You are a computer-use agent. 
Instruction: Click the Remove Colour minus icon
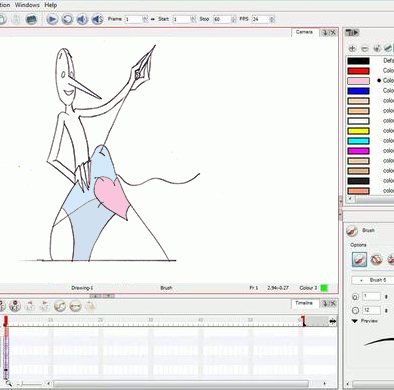point(365,49)
